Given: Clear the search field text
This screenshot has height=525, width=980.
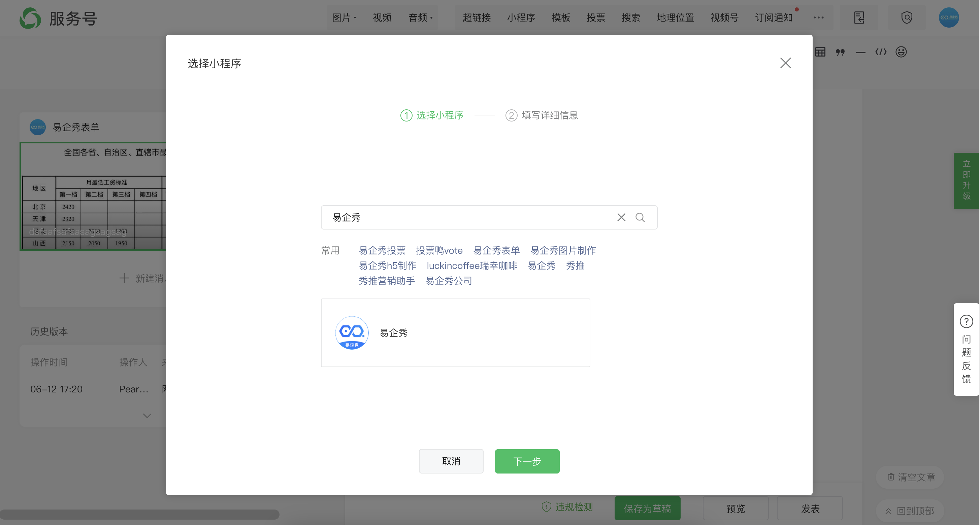Looking at the screenshot, I should point(621,217).
